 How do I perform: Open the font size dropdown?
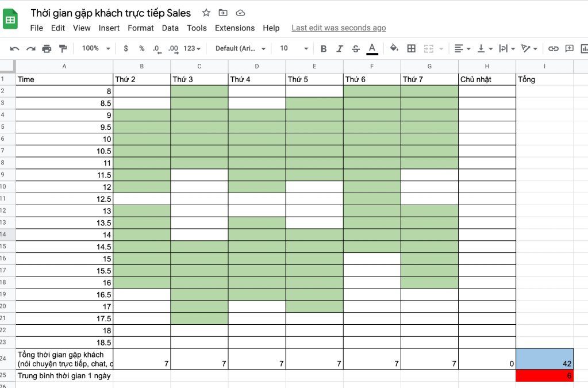[294, 48]
